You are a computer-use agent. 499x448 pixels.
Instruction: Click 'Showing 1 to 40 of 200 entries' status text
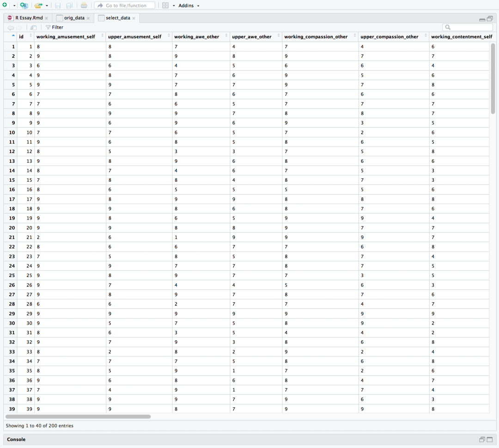[39, 426]
